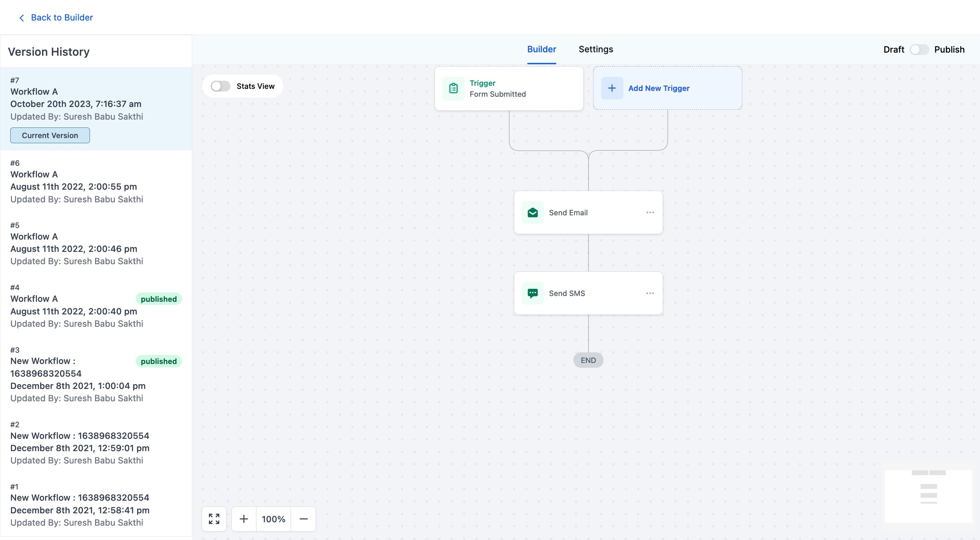The height and width of the screenshot is (540, 980).
Task: Switch to the Settings tab
Action: [595, 50]
